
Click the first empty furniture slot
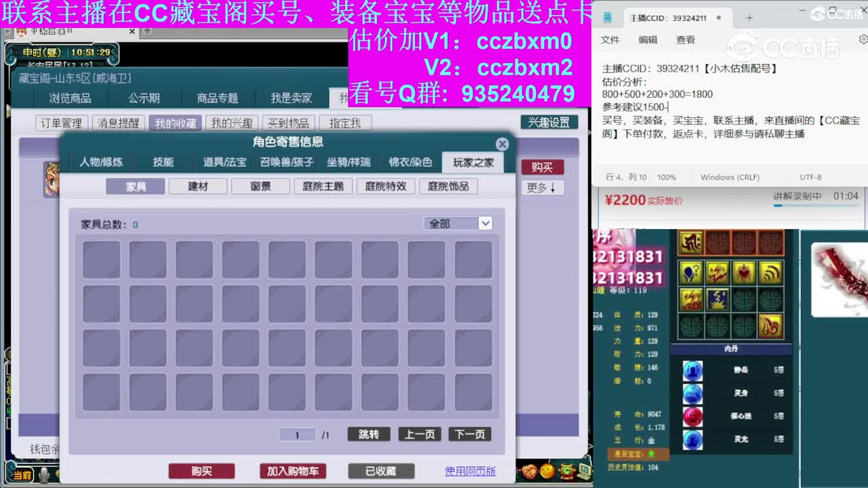click(x=102, y=260)
